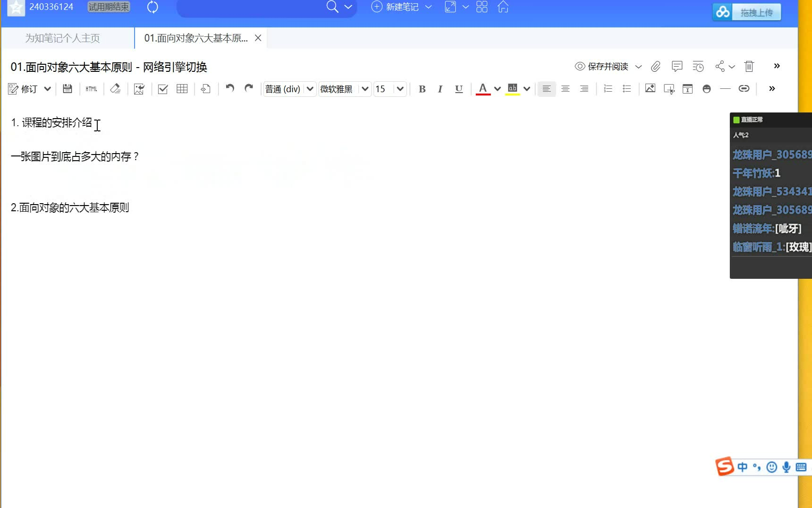Open the attachments paperclip panel
The image size is (812, 508).
tap(655, 67)
